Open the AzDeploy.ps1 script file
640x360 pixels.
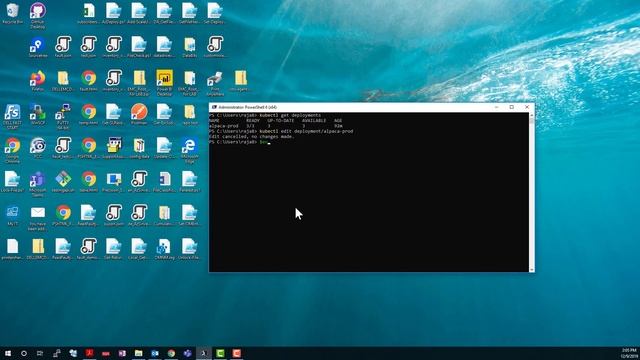click(x=113, y=13)
